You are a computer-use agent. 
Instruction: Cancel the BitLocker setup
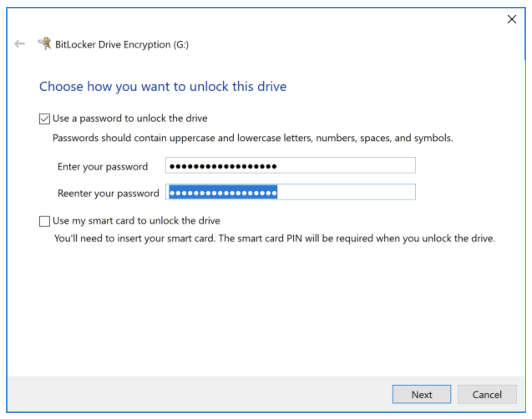coord(487,394)
